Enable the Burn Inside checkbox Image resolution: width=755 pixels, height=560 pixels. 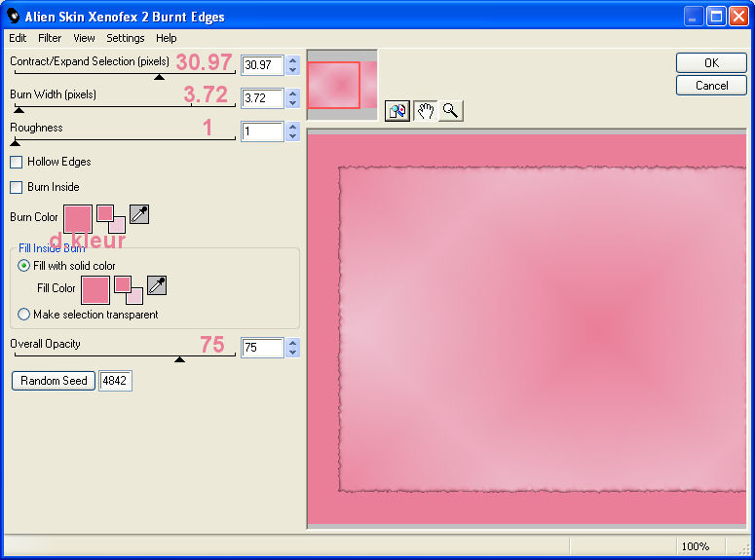16,187
